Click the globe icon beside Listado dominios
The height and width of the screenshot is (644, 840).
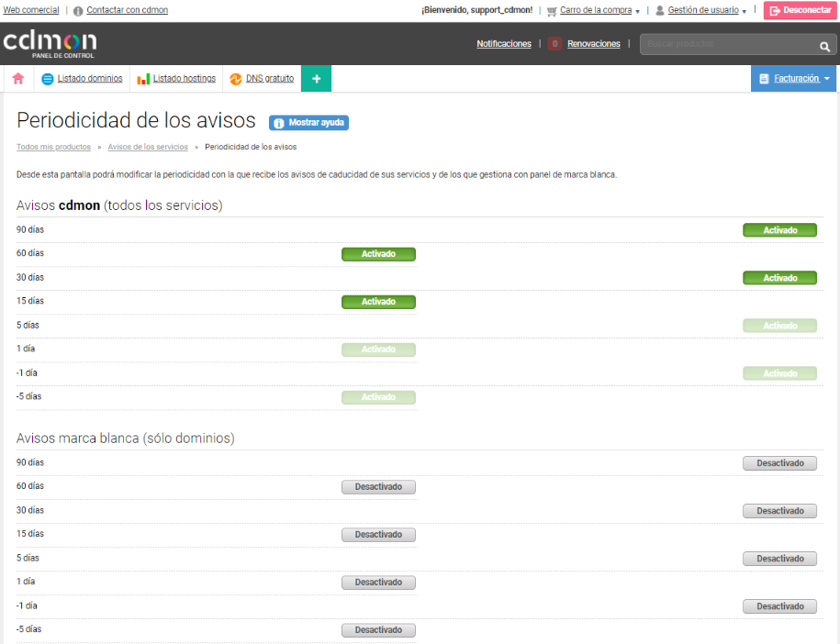(48, 79)
